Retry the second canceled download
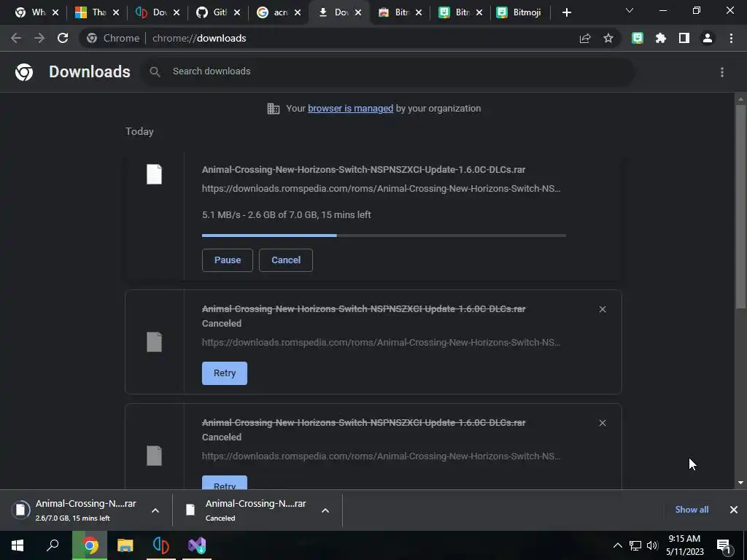Image resolution: width=747 pixels, height=560 pixels. click(x=225, y=483)
